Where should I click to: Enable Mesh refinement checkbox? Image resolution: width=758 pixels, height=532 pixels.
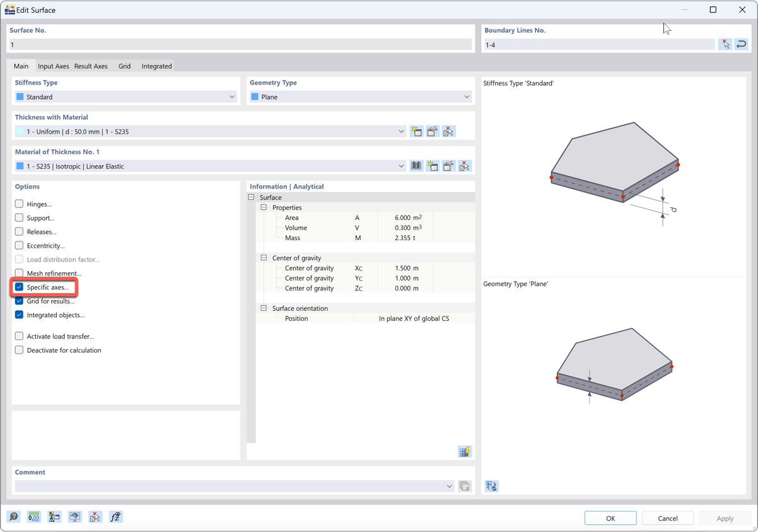pos(19,273)
